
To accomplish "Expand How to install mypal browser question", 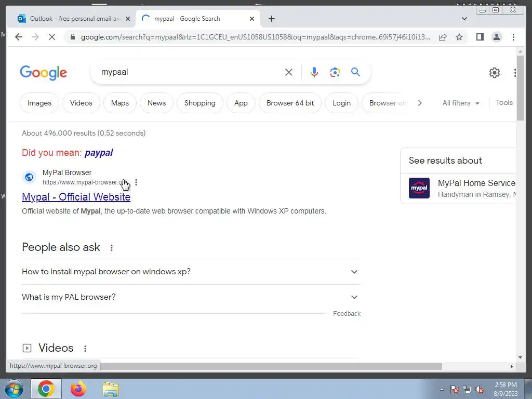I will coord(191,272).
